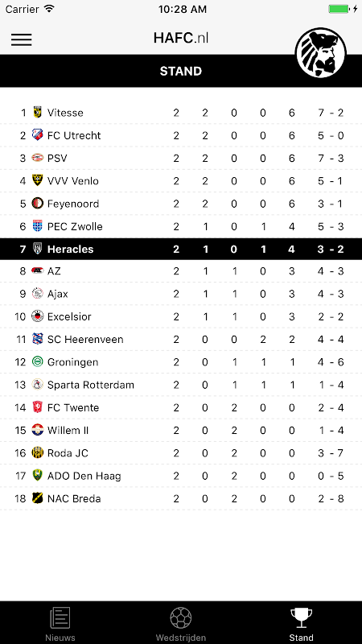Tap the PEC Zwolle team name

pyautogui.click(x=75, y=226)
